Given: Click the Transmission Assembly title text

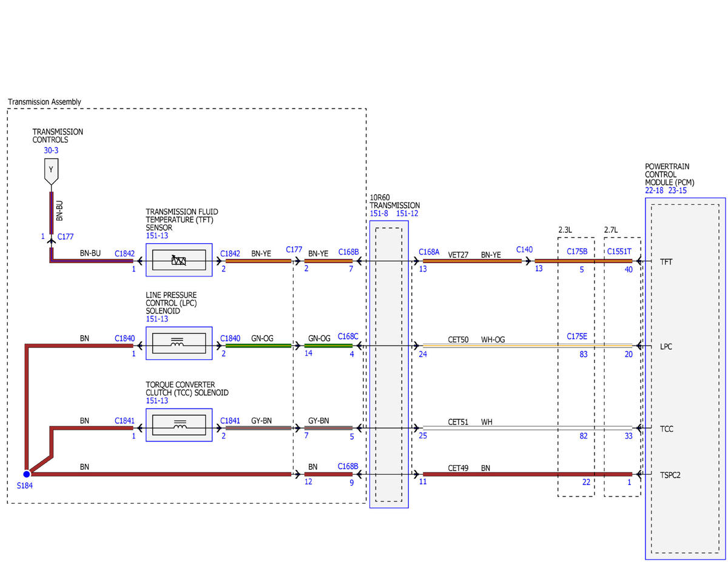Looking at the screenshot, I should coord(44,102).
